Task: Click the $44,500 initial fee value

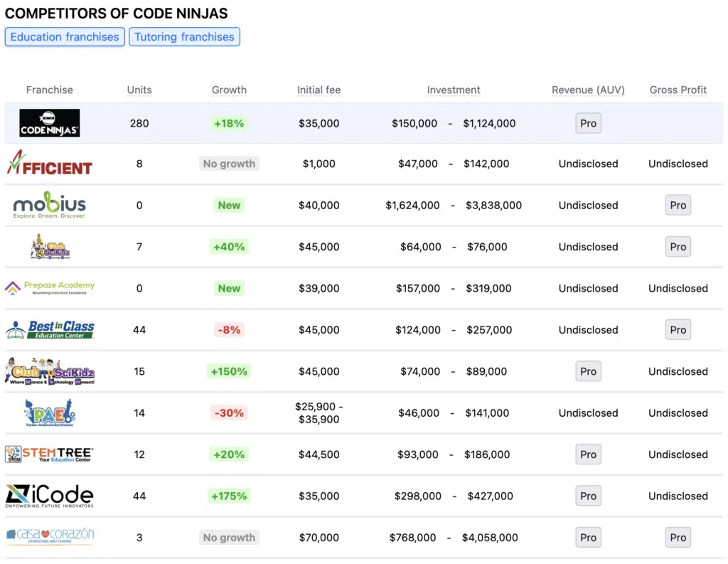Action: tap(318, 454)
